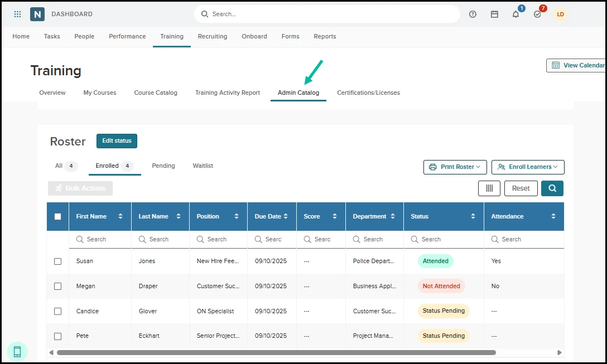Check the Susan Jones row checkbox
The height and width of the screenshot is (364, 607).
click(x=57, y=261)
